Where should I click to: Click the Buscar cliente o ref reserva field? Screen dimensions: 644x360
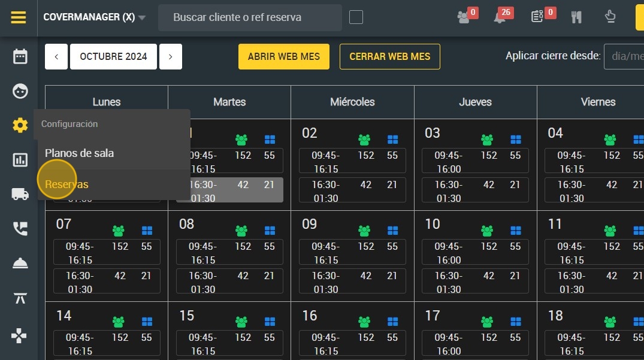click(250, 17)
